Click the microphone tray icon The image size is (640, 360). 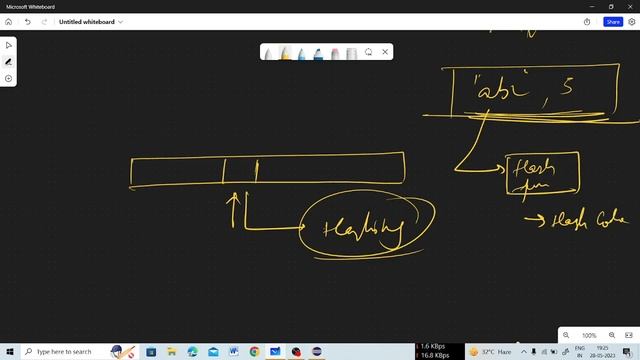[534, 351]
